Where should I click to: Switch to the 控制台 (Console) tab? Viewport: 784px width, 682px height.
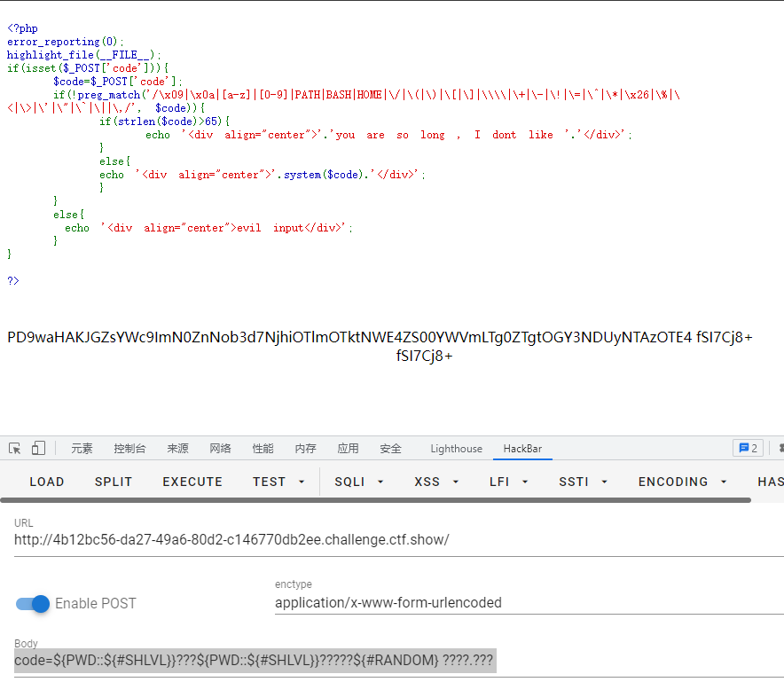coord(129,449)
